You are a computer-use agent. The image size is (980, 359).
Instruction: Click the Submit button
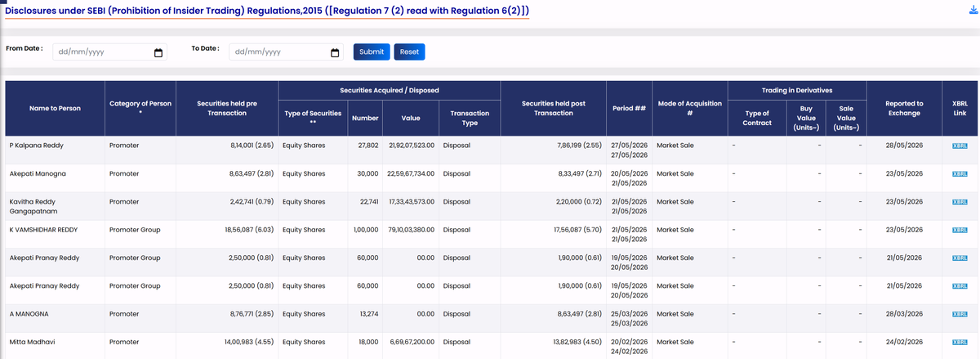[x=372, y=52]
